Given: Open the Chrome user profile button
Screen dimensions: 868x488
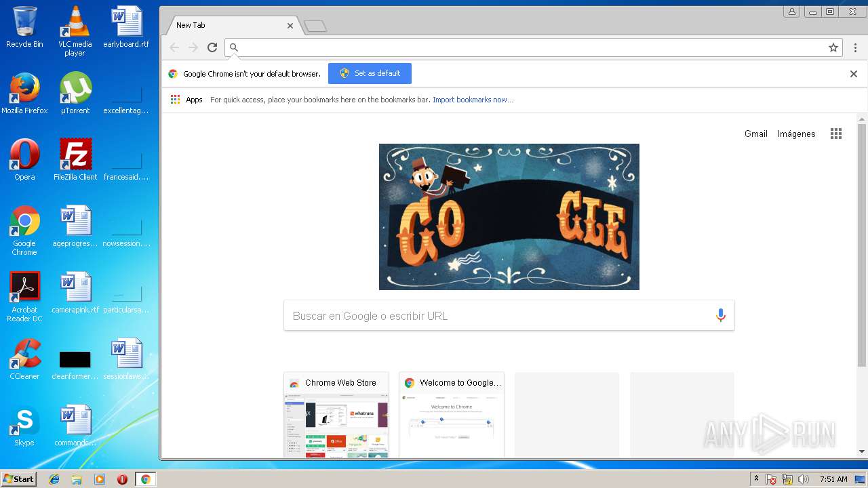Looking at the screenshot, I should point(791,12).
